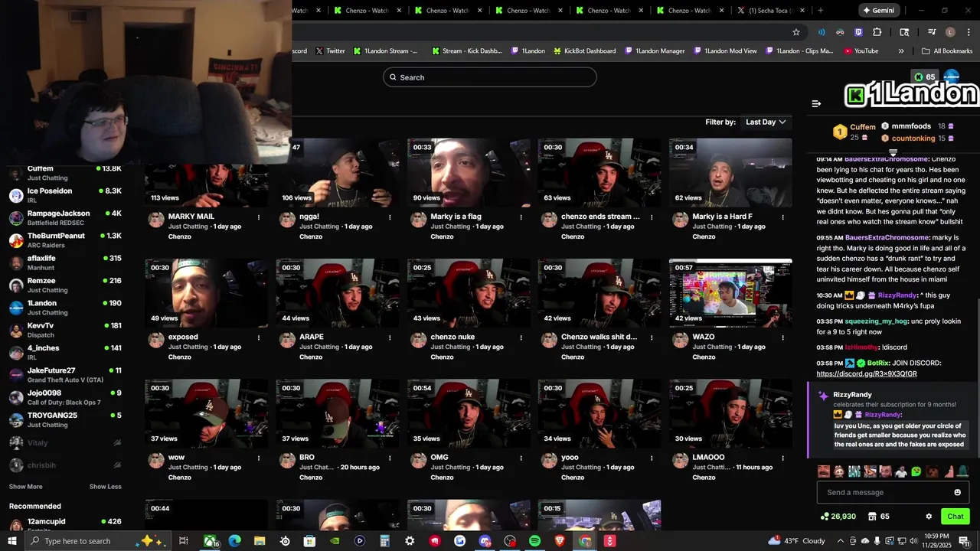
Task: Switch to the Secha Toca X tab
Action: 769,11
